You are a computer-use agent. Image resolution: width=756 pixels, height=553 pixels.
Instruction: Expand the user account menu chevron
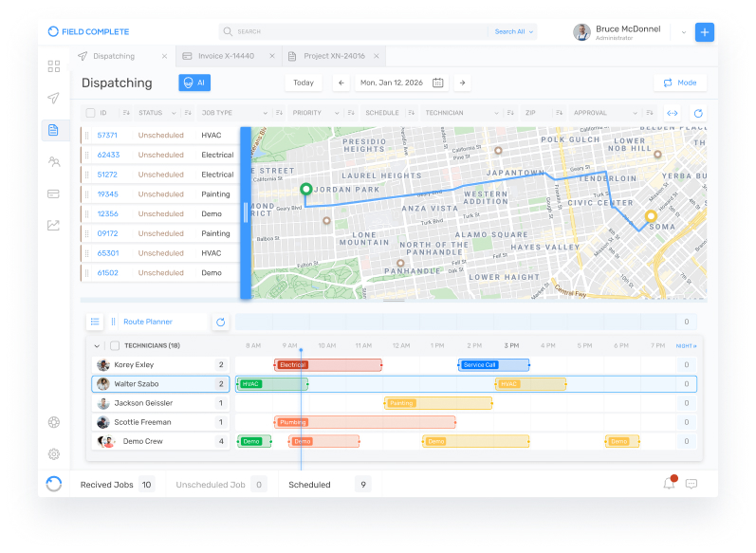click(x=684, y=33)
